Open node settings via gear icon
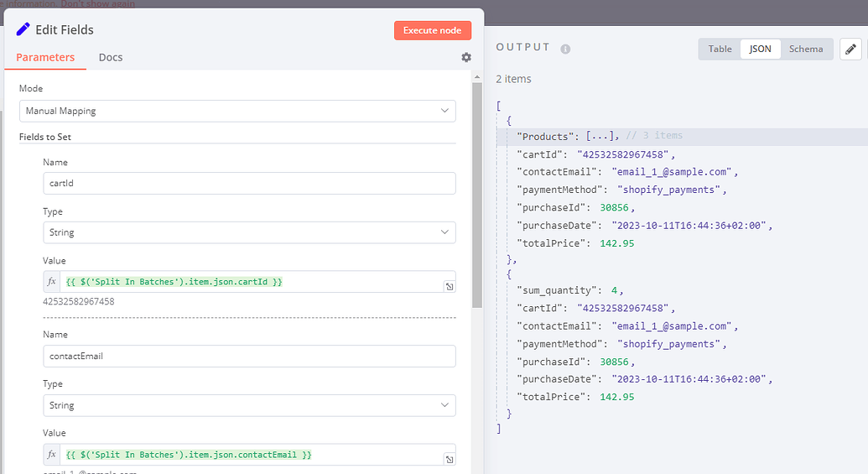This screenshot has height=474, width=868. click(x=466, y=57)
